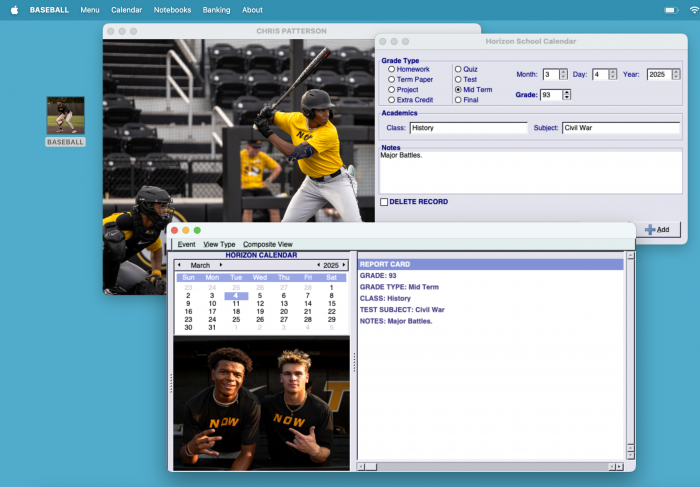Image resolution: width=700 pixels, height=487 pixels.
Task: Click the Month stepper arrows
Action: 563,74
